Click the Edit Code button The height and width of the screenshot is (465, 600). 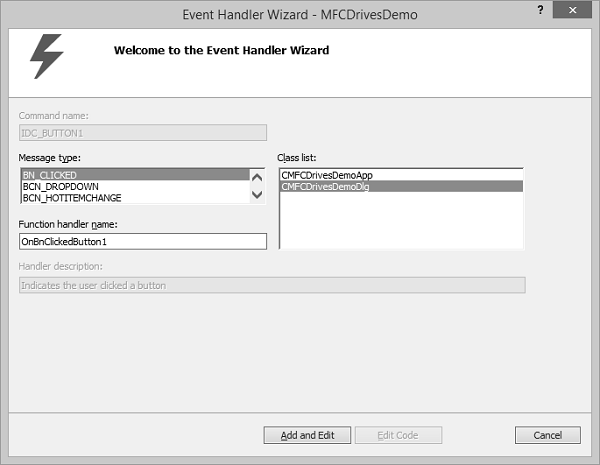(x=399, y=435)
